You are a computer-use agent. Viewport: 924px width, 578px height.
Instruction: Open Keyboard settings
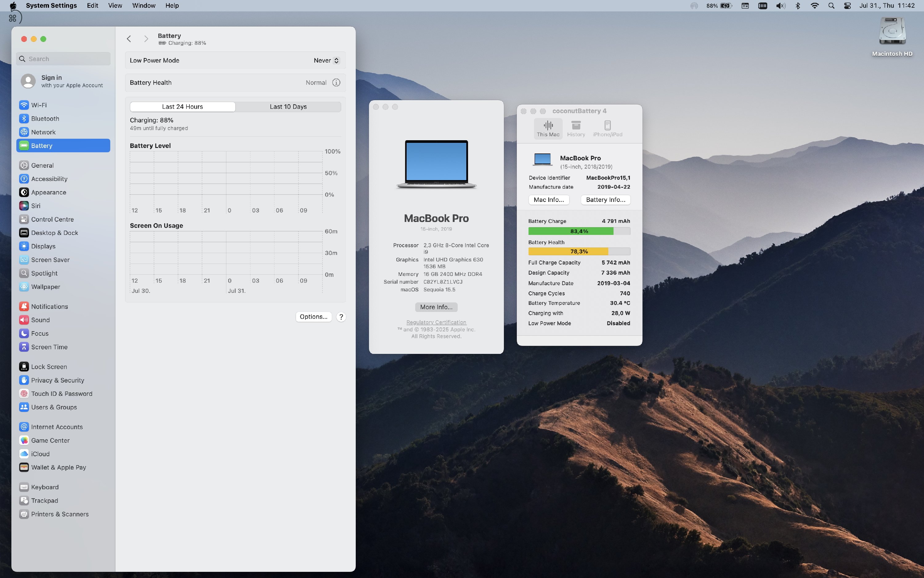coord(63,487)
